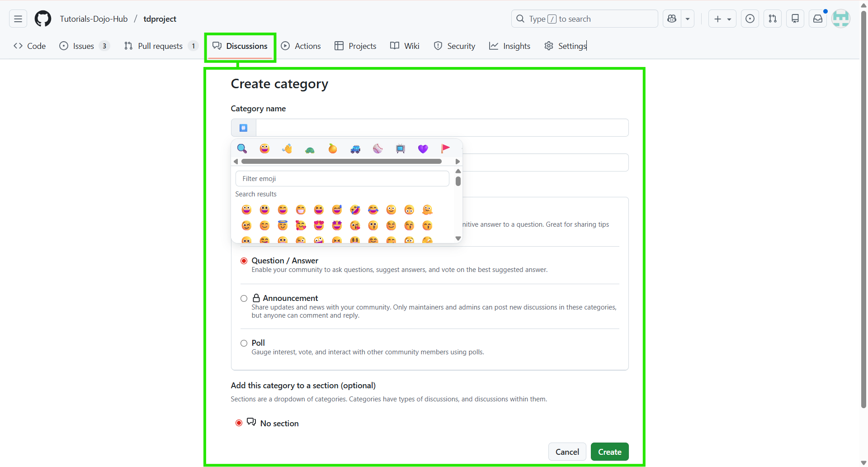
Task: Click the search magnifier in the emoji picker
Action: tap(242, 148)
